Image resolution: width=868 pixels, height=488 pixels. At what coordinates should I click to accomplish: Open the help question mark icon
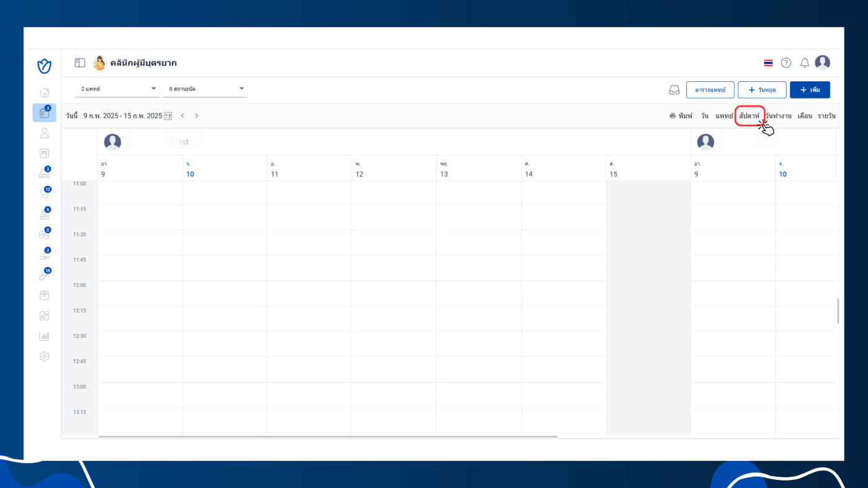786,63
